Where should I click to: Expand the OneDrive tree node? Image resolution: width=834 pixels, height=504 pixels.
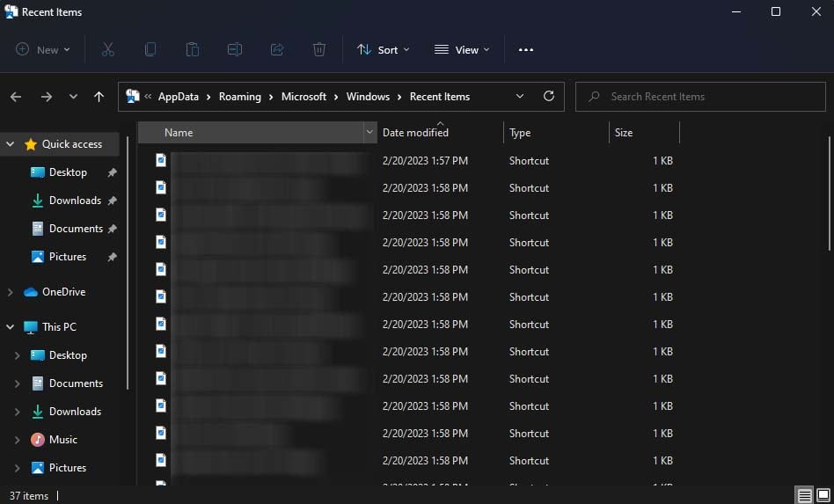pyautogui.click(x=11, y=292)
